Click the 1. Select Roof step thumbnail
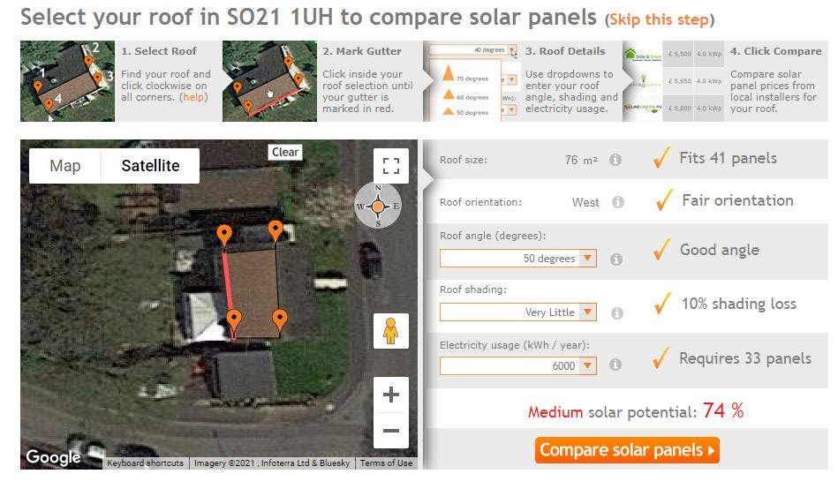The image size is (838, 504). 67,81
